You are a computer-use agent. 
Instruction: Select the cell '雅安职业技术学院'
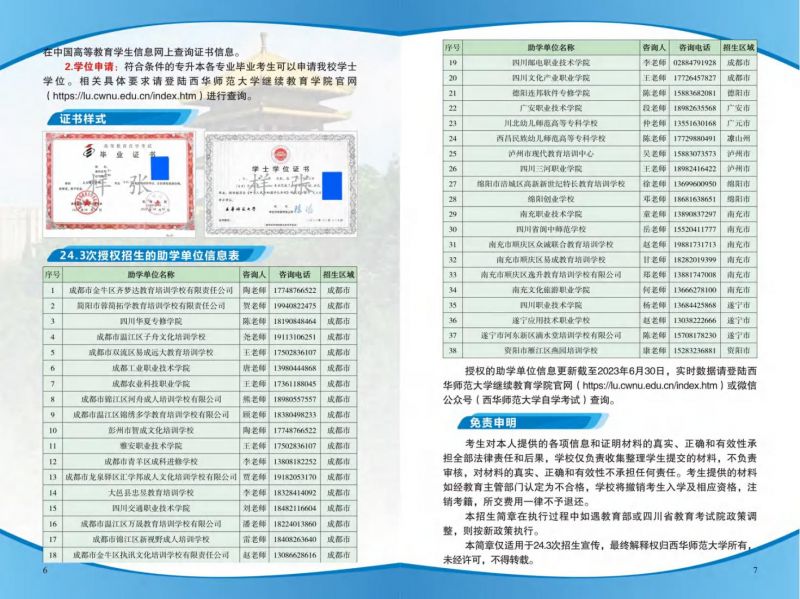click(x=151, y=446)
